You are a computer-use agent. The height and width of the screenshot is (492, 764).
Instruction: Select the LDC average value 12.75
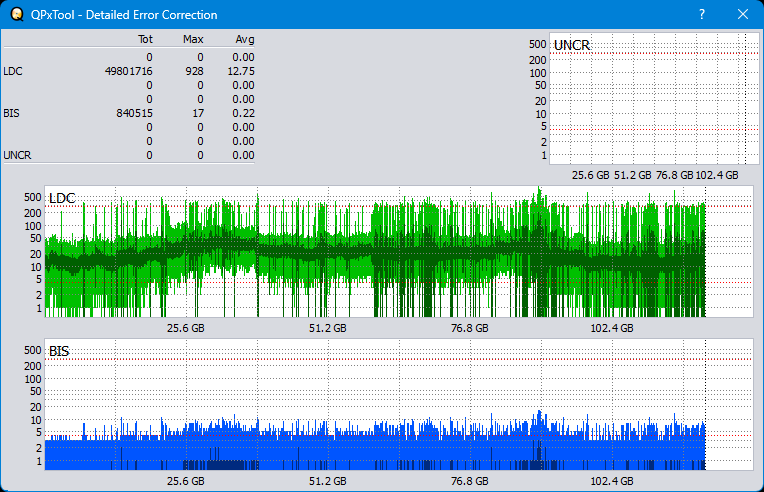point(241,71)
